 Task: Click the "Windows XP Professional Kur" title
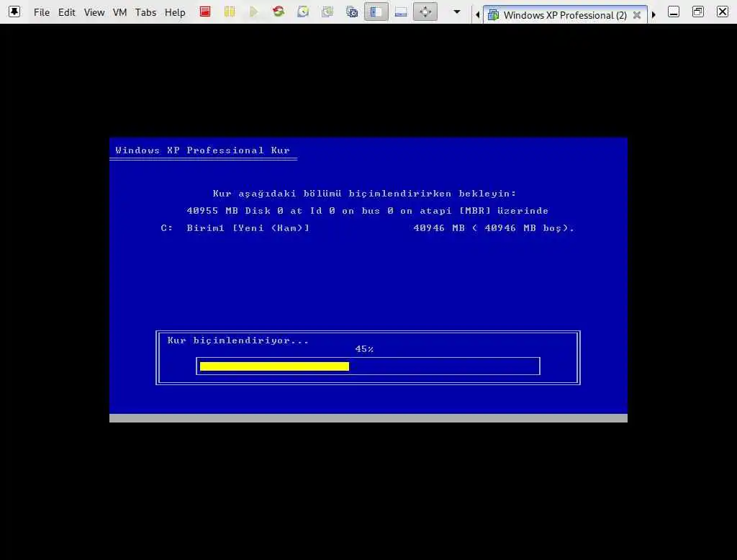[202, 150]
